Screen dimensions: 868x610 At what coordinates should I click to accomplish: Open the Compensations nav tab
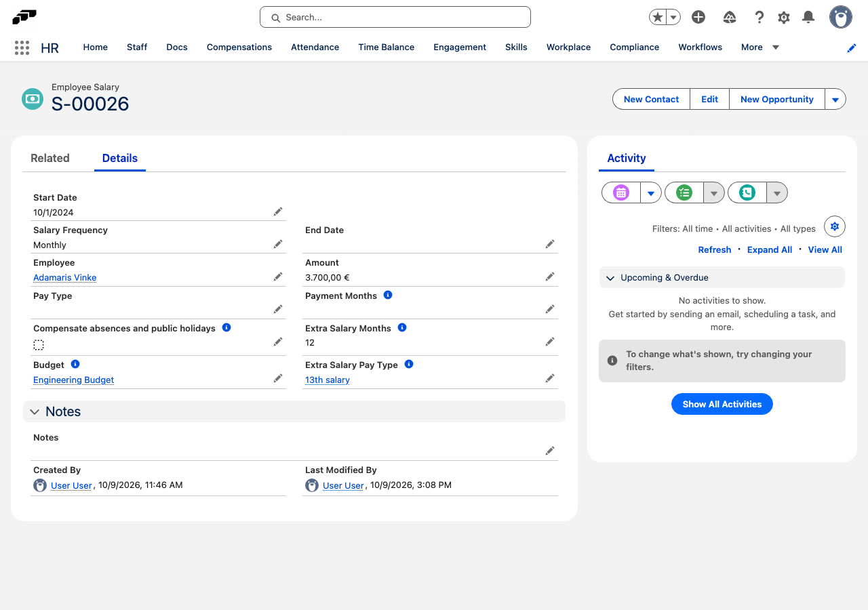pyautogui.click(x=239, y=47)
